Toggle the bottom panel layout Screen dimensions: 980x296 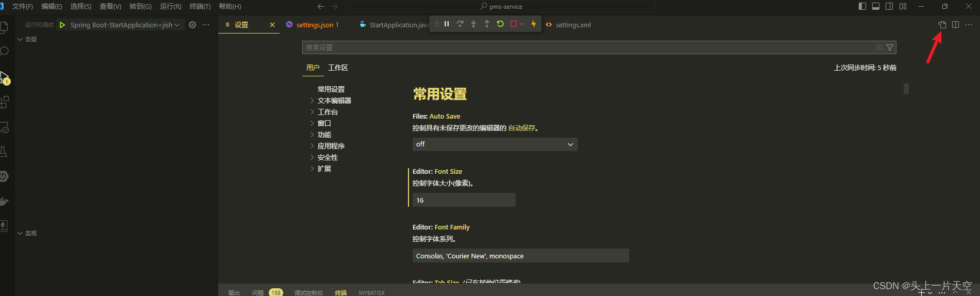click(x=876, y=6)
